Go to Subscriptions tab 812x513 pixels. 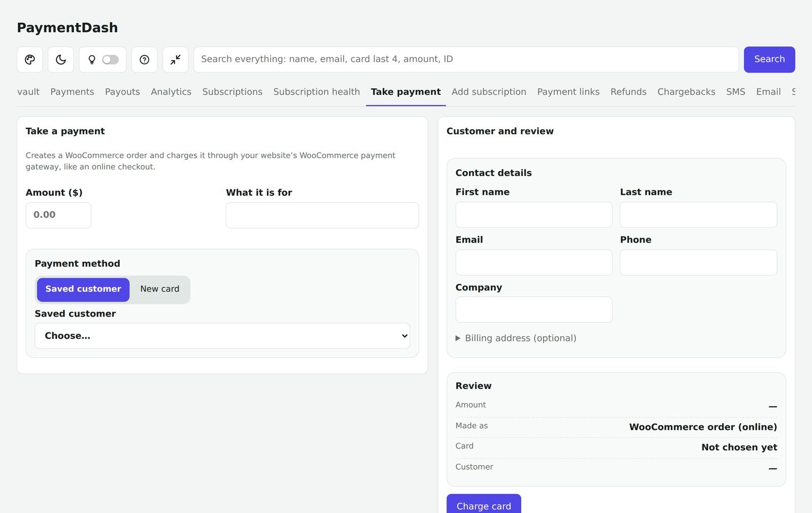(232, 92)
